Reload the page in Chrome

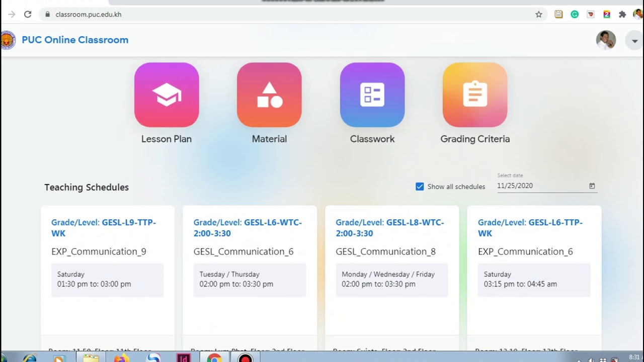(28, 15)
